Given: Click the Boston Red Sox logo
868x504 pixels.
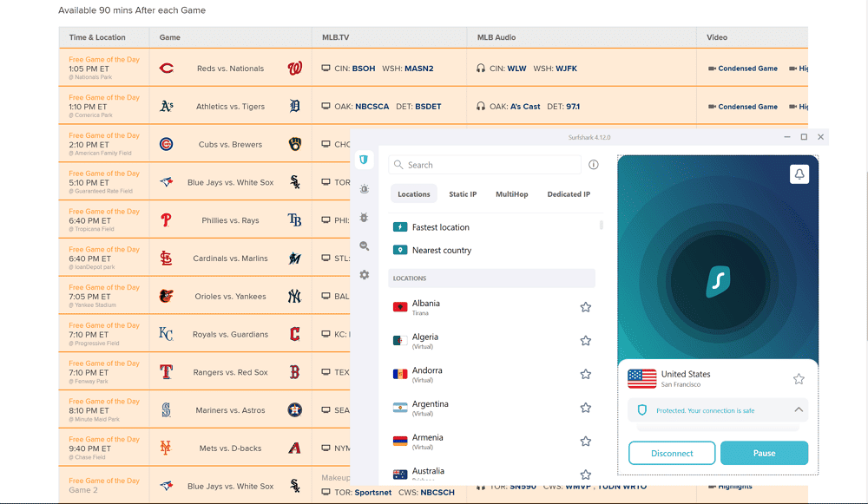Looking at the screenshot, I should pyautogui.click(x=294, y=372).
